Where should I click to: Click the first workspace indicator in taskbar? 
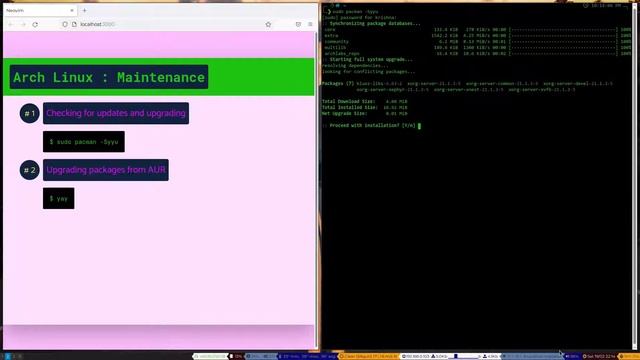[x=7, y=356]
